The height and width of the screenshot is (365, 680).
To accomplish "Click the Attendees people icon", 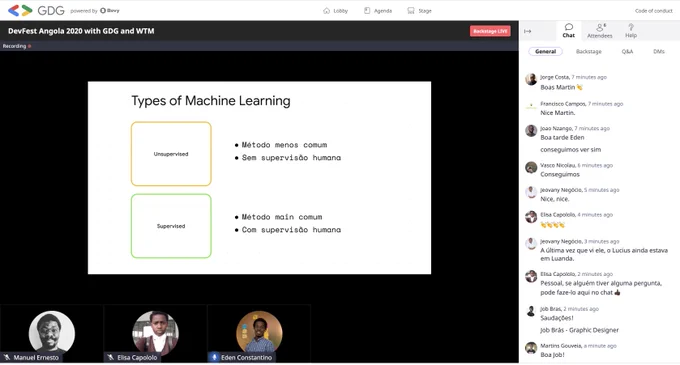I will pyautogui.click(x=600, y=27).
